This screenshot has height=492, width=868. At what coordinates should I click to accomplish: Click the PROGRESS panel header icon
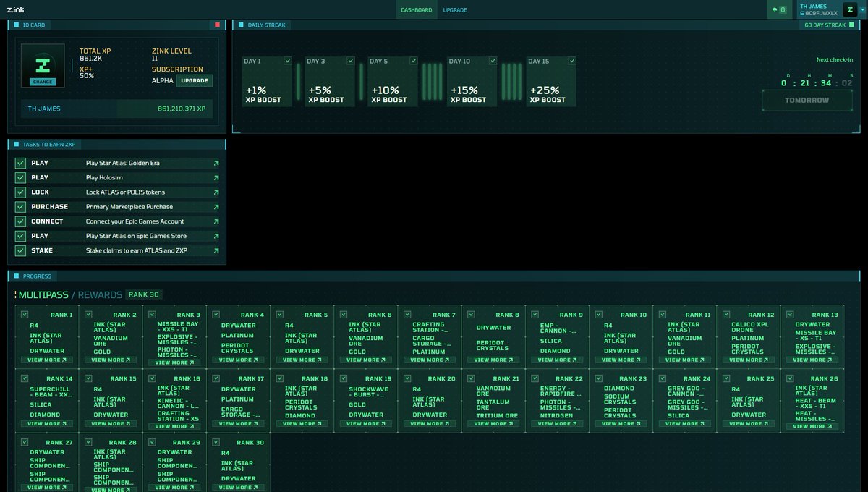pyautogui.click(x=16, y=276)
